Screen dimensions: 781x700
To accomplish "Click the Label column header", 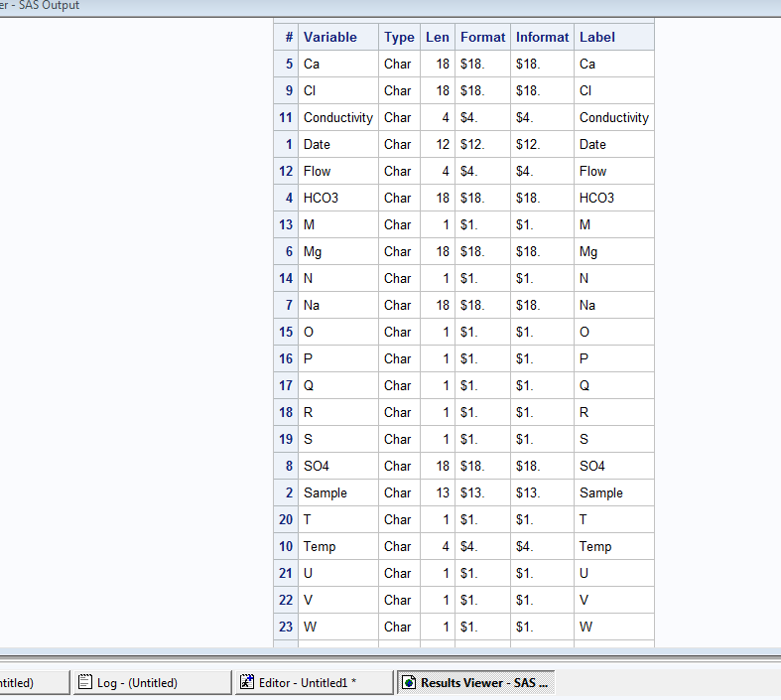I will click(614, 37).
